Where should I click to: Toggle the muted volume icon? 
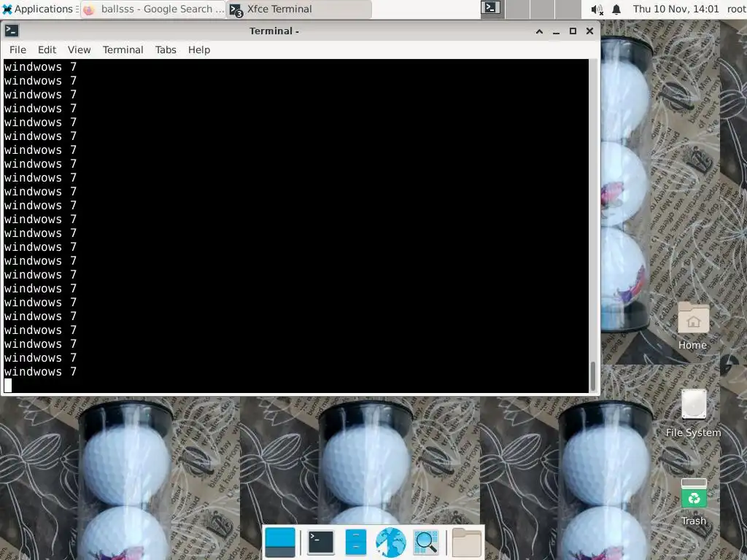pos(597,9)
